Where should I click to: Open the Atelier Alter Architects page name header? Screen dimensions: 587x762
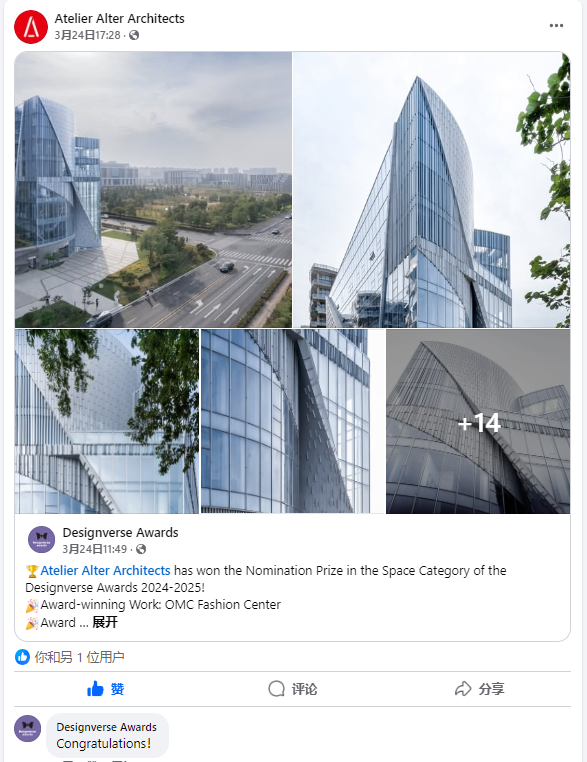click(120, 18)
